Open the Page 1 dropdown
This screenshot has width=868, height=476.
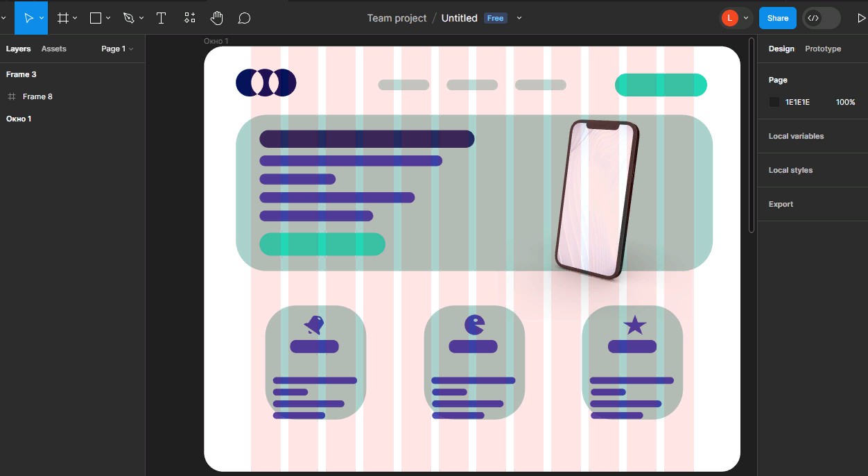pyautogui.click(x=117, y=49)
